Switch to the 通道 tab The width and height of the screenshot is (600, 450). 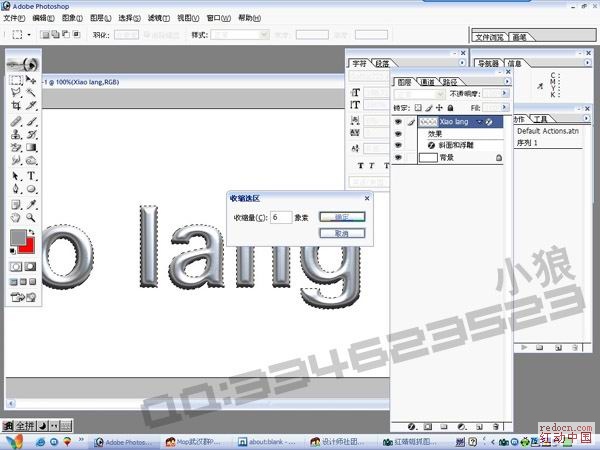click(427, 81)
